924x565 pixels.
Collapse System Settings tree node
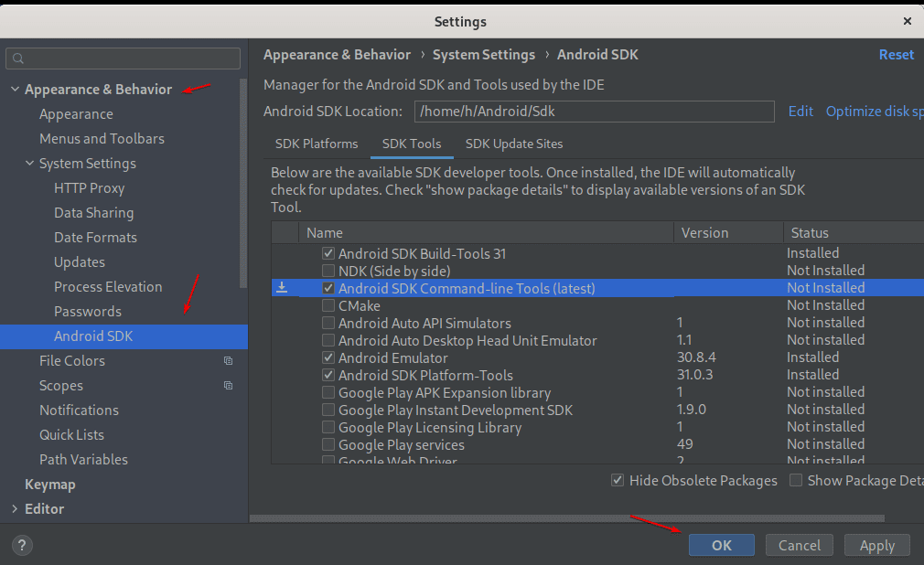click(x=29, y=164)
